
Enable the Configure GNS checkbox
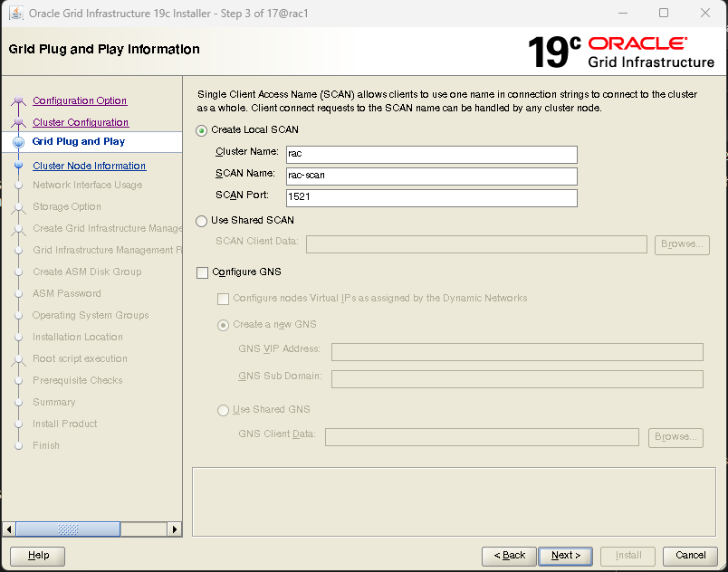203,272
